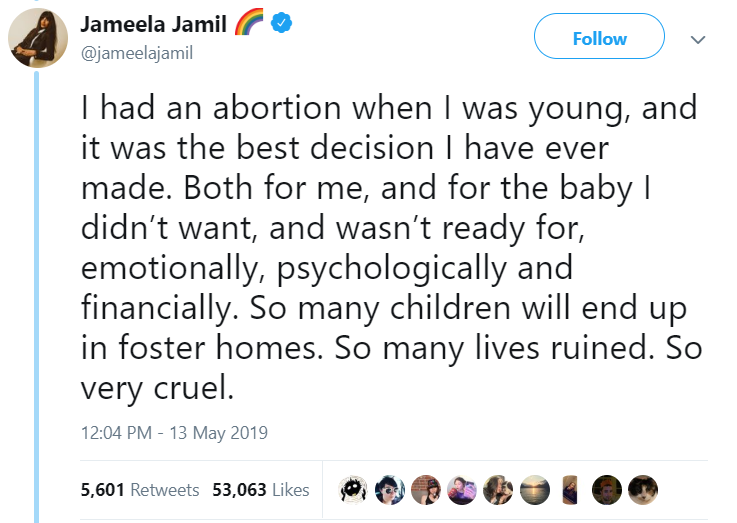View the 5,601 Retweets list
The image size is (737, 523).
138,490
